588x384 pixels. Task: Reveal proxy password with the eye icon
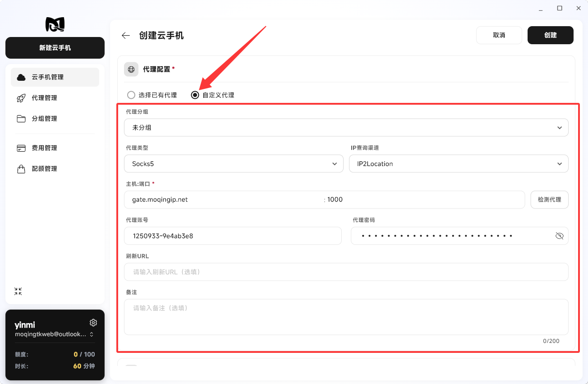pyautogui.click(x=560, y=236)
